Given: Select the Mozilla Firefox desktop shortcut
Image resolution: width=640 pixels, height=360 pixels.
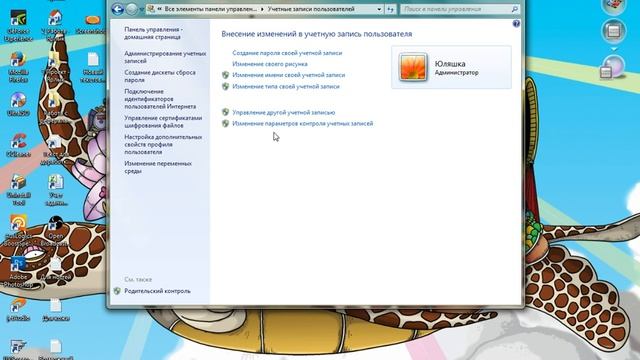Looking at the screenshot, I should pos(18,67).
